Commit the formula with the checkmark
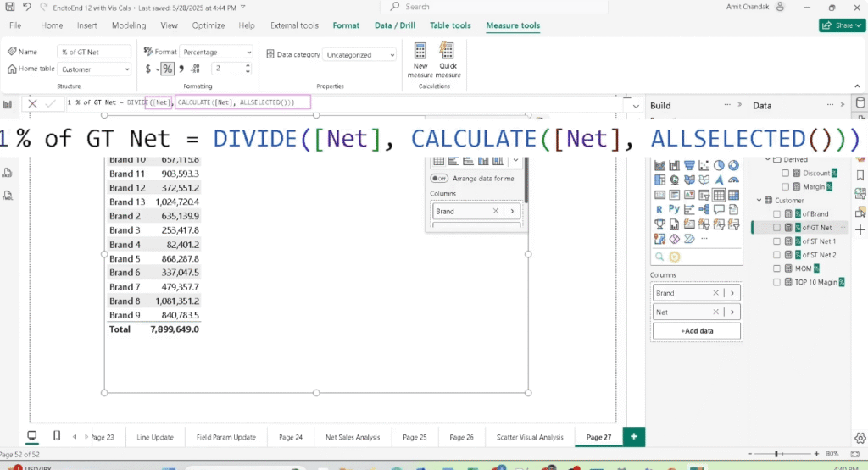The image size is (868, 470). point(50,102)
